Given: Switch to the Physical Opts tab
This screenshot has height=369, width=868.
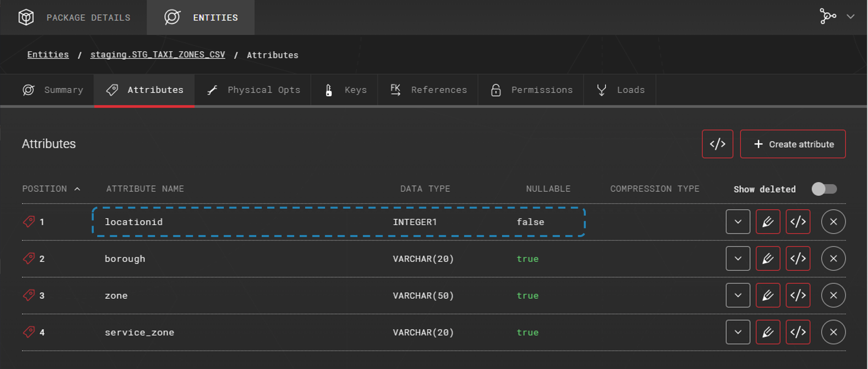Looking at the screenshot, I should [253, 90].
